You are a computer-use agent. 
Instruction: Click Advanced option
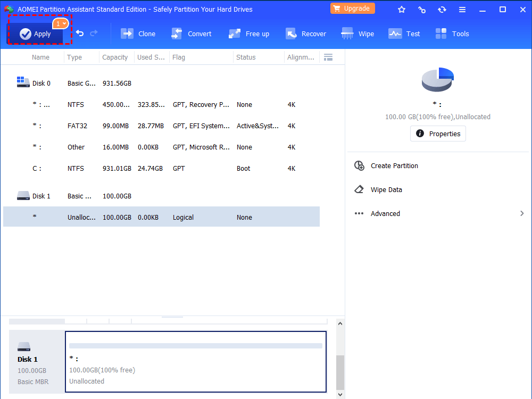pyautogui.click(x=385, y=213)
